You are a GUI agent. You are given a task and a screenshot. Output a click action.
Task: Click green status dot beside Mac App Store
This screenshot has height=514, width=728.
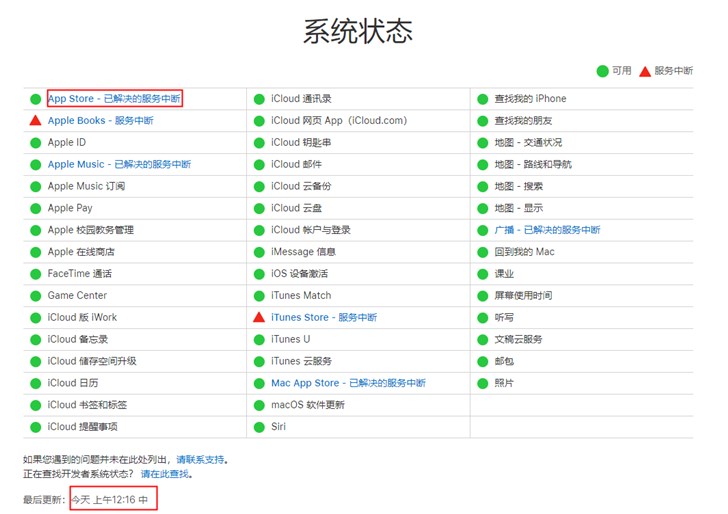pyautogui.click(x=259, y=383)
